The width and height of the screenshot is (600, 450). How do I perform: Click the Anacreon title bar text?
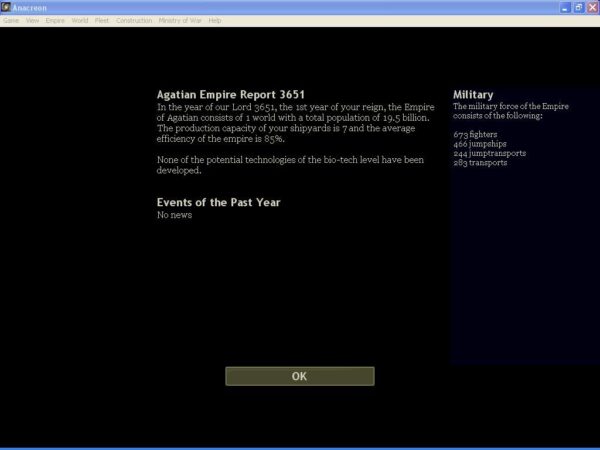click(31, 7)
